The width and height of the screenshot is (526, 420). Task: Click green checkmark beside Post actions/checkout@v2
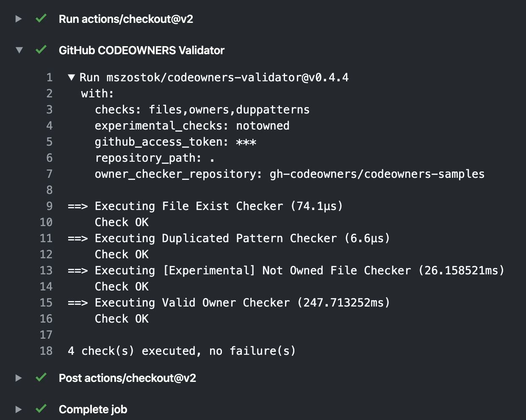(x=41, y=377)
